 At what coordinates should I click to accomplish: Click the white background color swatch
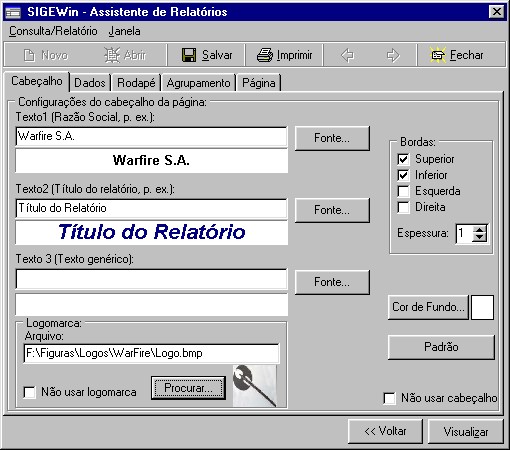[x=482, y=307]
